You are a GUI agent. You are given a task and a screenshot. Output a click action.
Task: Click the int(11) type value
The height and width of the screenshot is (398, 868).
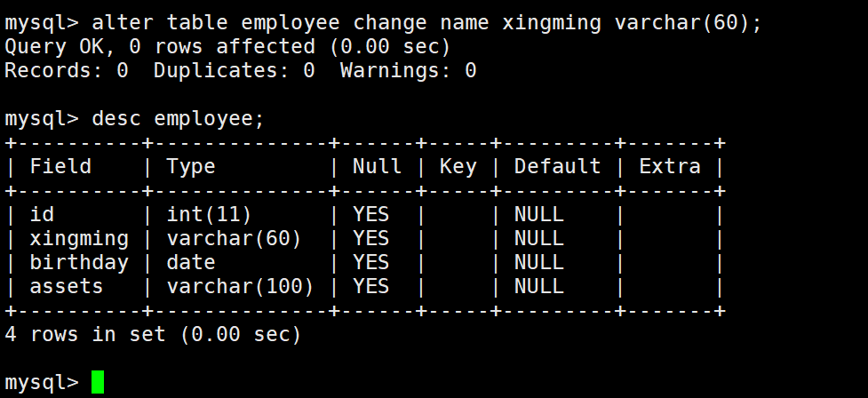click(210, 215)
